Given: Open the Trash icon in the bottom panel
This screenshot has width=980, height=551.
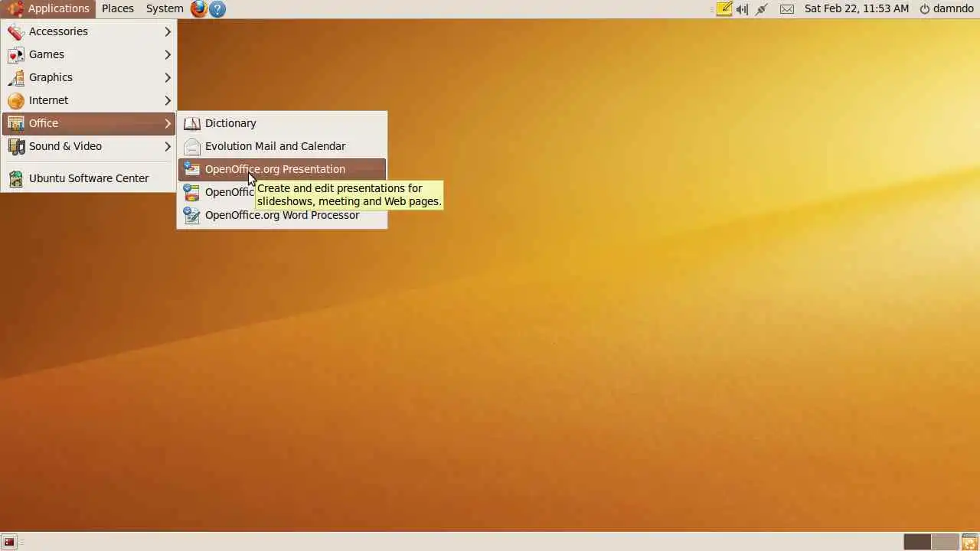Looking at the screenshot, I should coord(969,542).
